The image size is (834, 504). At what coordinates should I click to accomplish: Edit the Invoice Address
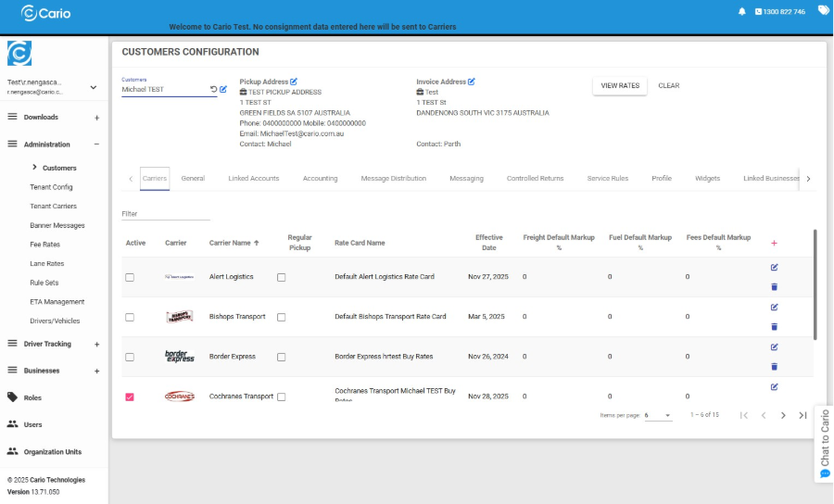pyautogui.click(x=471, y=82)
